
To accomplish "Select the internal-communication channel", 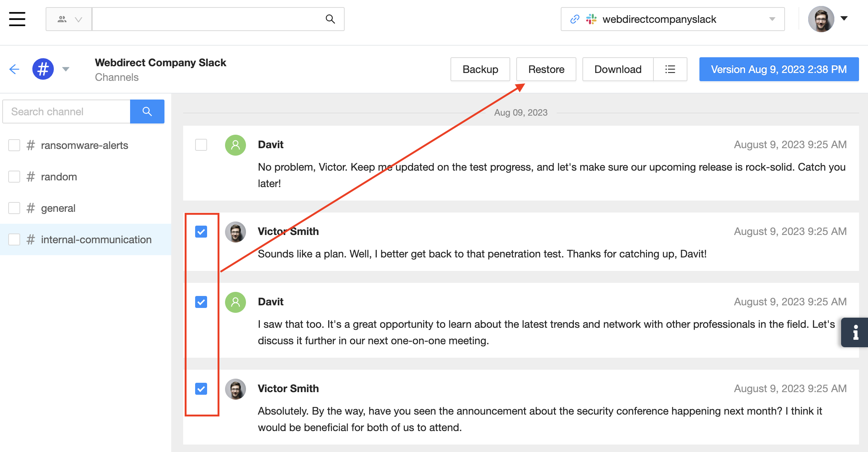I will [96, 239].
